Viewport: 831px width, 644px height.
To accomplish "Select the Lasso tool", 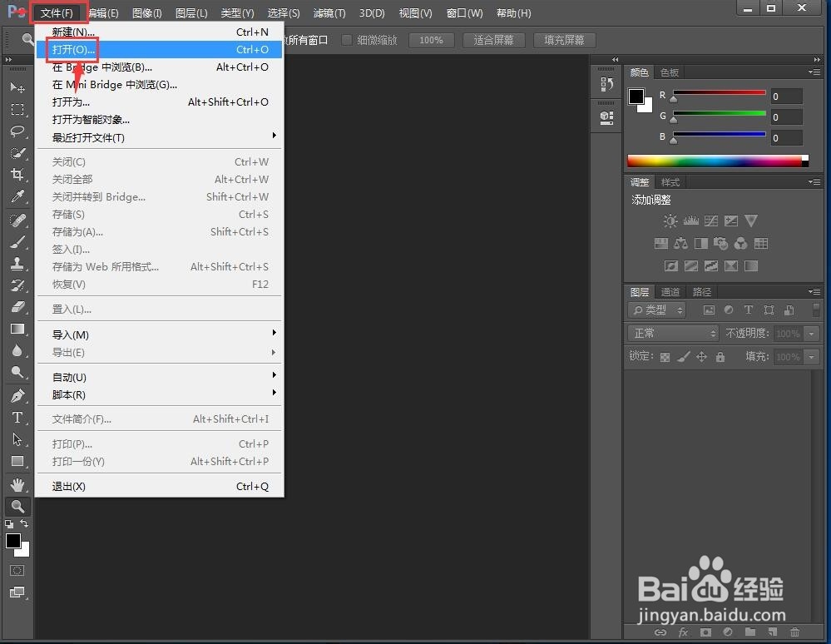I will [x=17, y=131].
